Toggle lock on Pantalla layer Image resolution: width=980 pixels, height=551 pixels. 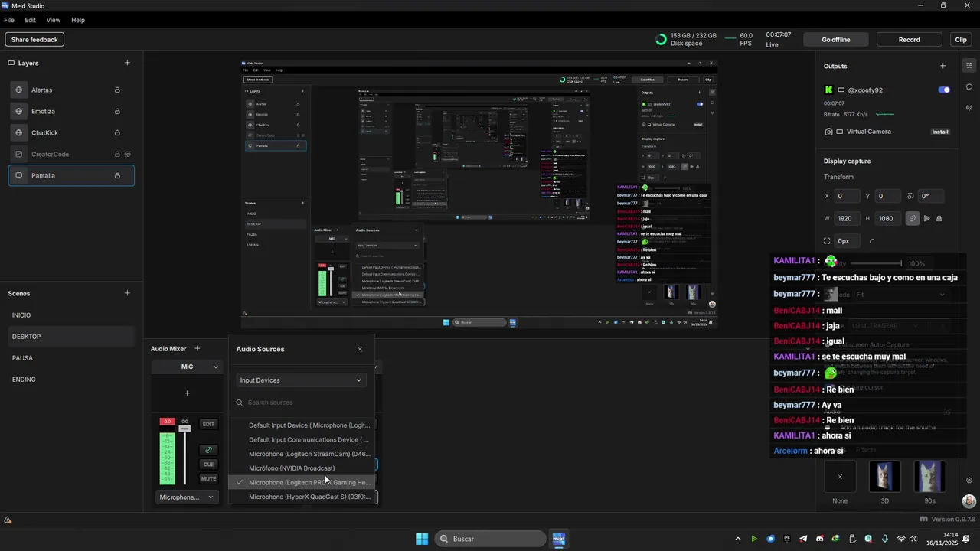tap(117, 175)
